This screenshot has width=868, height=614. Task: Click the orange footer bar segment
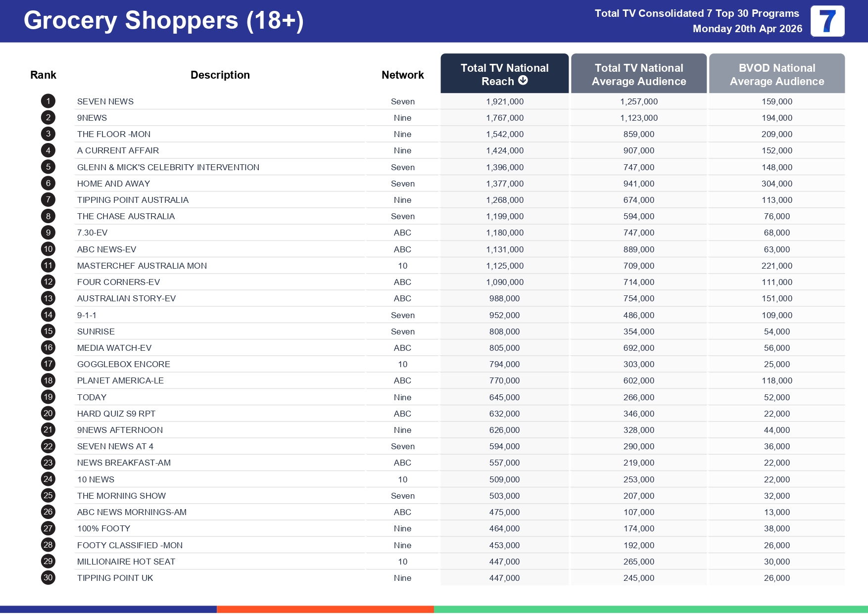[325, 610]
